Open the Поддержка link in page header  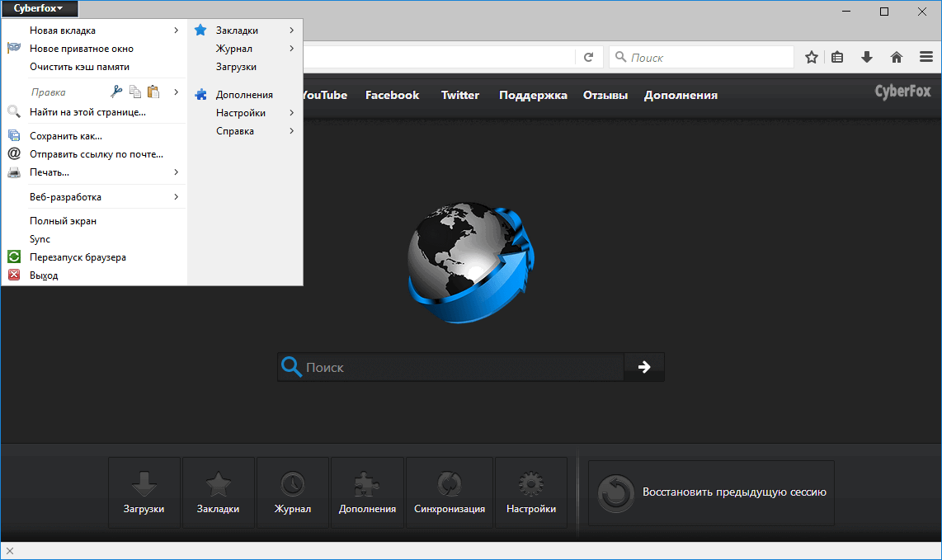[x=533, y=95]
